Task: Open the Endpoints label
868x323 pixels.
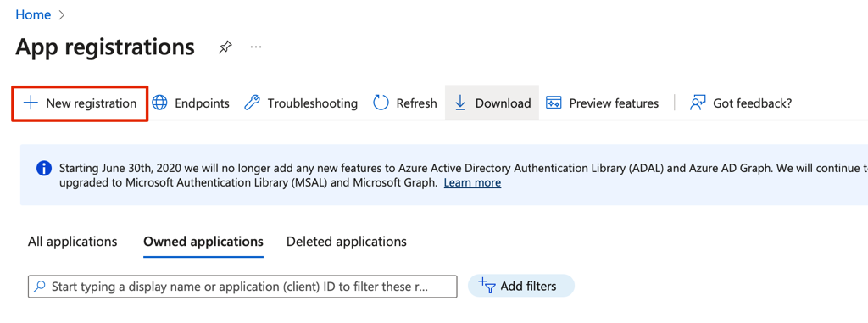Action: (x=202, y=103)
